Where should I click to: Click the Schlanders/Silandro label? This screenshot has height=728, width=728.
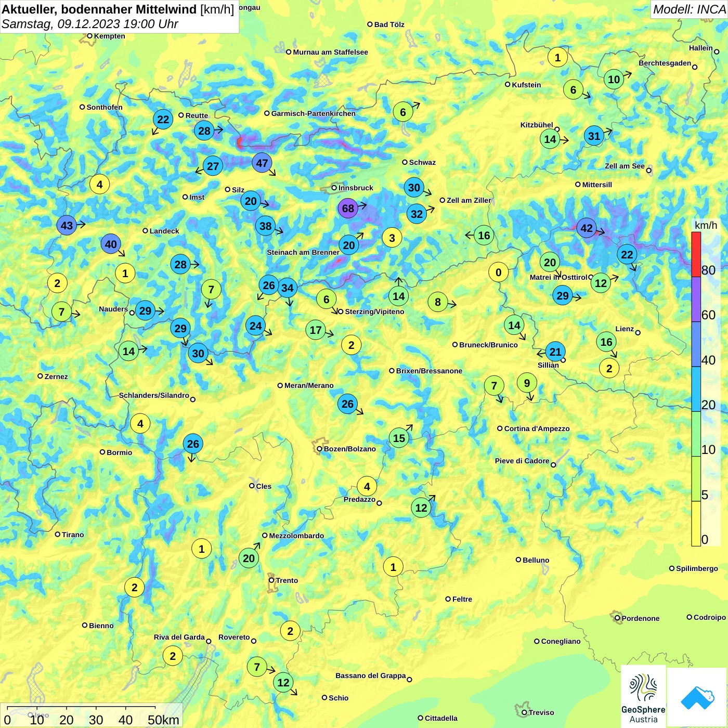pyautogui.click(x=154, y=395)
